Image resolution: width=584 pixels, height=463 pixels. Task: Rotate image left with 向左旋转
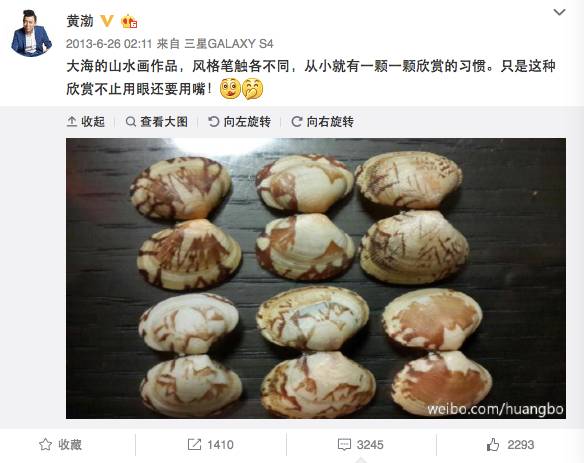tap(239, 121)
